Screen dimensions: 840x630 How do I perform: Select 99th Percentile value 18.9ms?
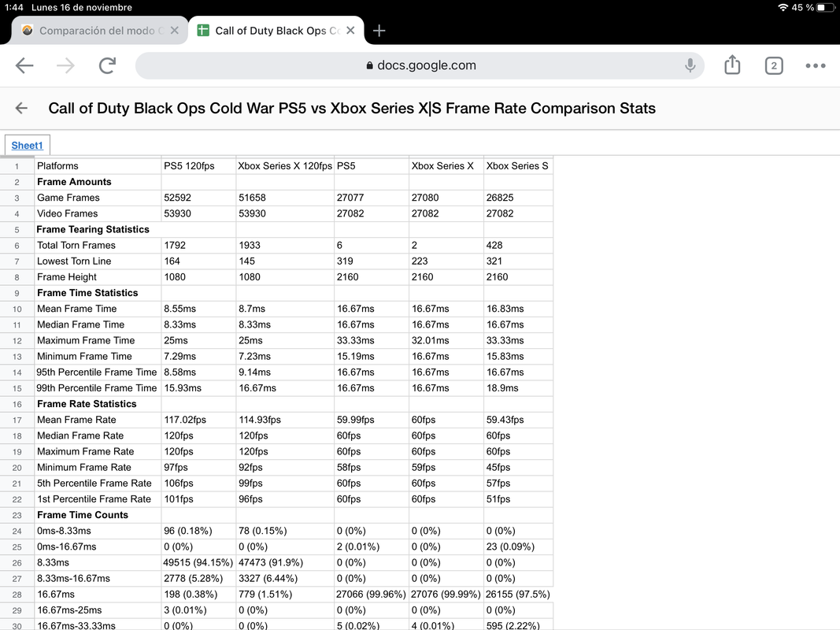tap(518, 388)
